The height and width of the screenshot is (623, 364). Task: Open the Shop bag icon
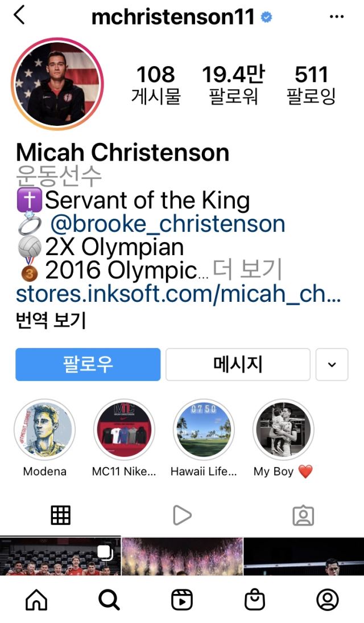[x=255, y=600]
